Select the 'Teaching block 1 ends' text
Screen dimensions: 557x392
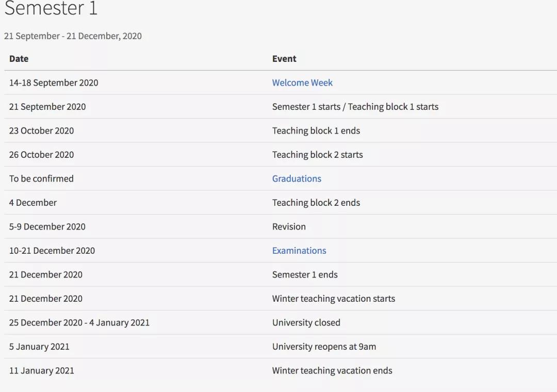coord(316,130)
